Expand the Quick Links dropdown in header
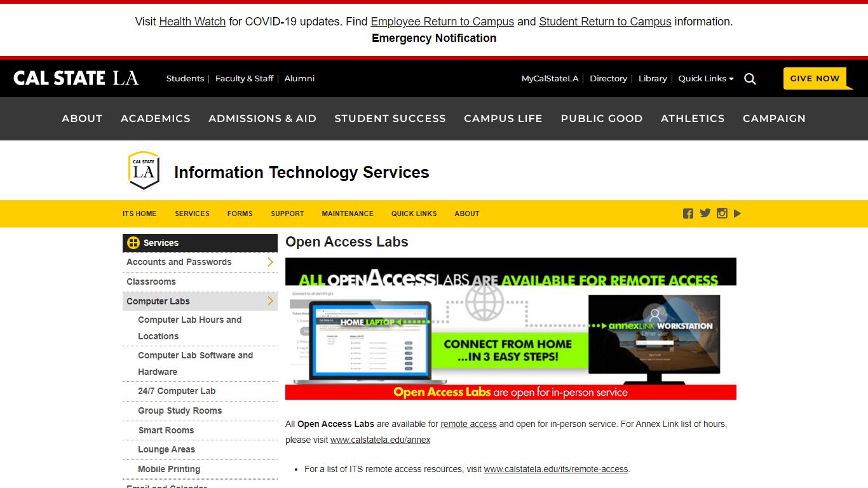This screenshot has height=488, width=868. [706, 79]
